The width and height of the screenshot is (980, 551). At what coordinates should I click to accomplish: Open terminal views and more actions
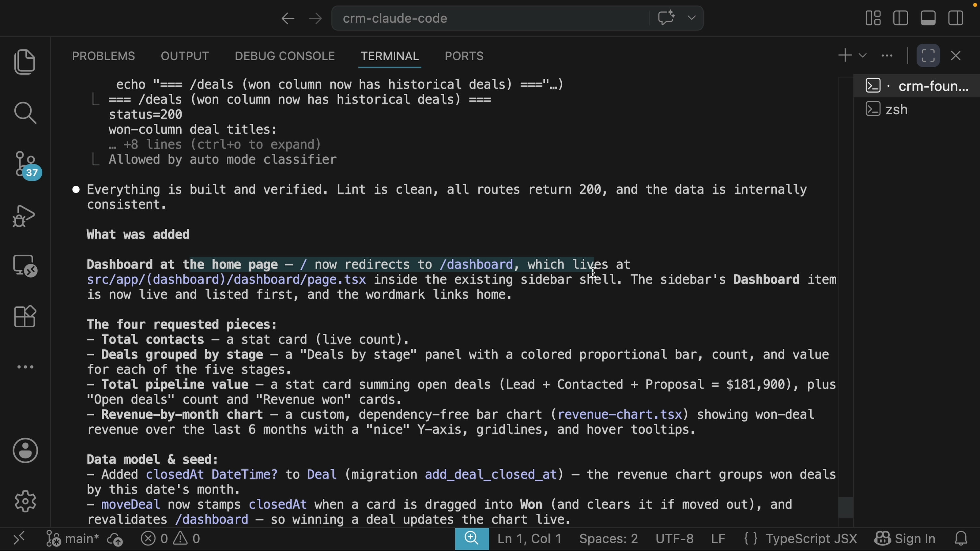click(x=887, y=55)
